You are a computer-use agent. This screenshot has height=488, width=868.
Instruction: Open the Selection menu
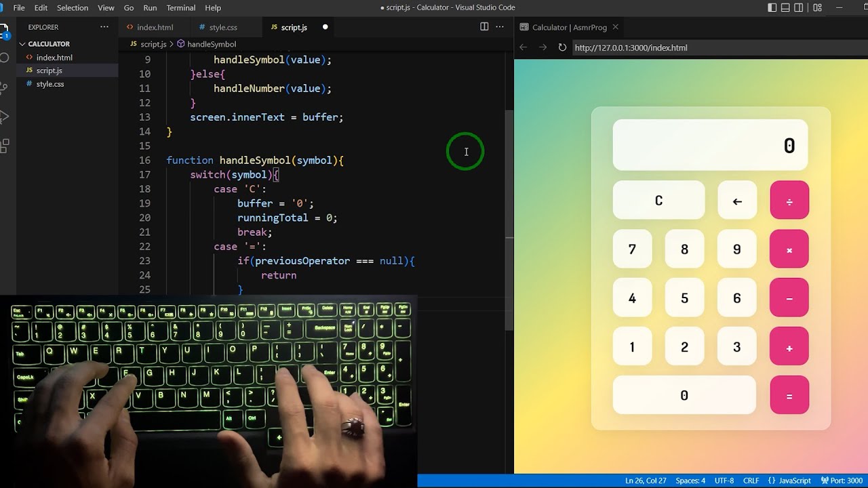73,7
